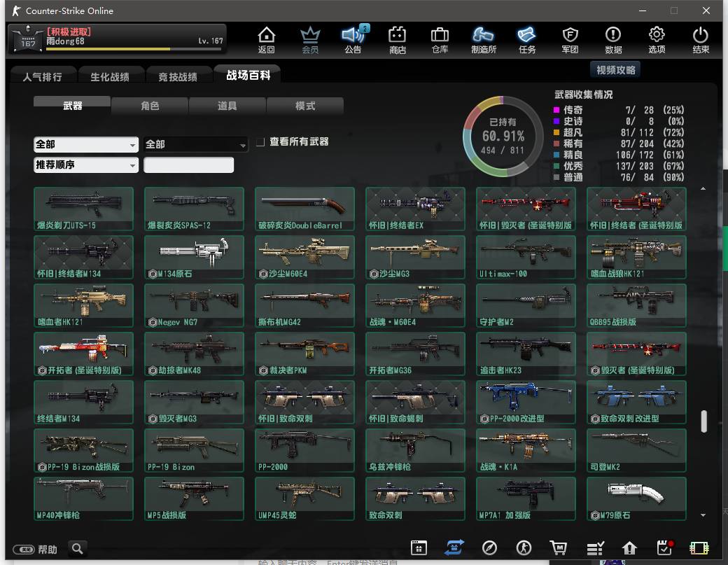Image resolution: width=728 pixels, height=565 pixels.
Task: Select the 守护者M2 weapon card
Action: point(526,305)
